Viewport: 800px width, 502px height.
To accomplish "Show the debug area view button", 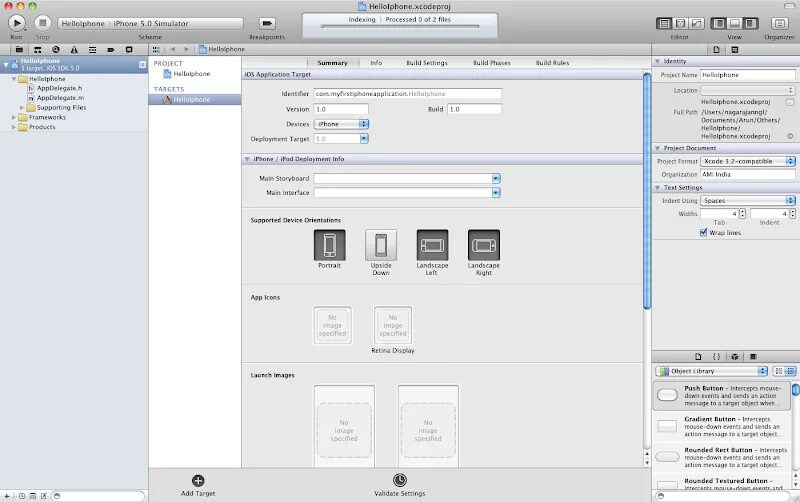I will click(x=735, y=23).
